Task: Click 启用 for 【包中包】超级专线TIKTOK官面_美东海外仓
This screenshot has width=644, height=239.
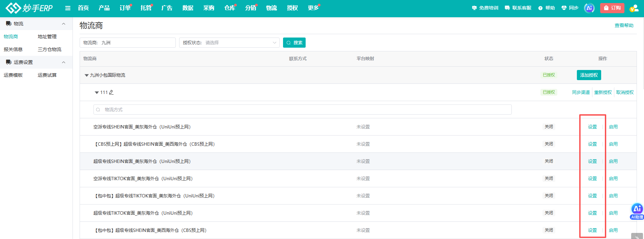Action: (x=613, y=196)
